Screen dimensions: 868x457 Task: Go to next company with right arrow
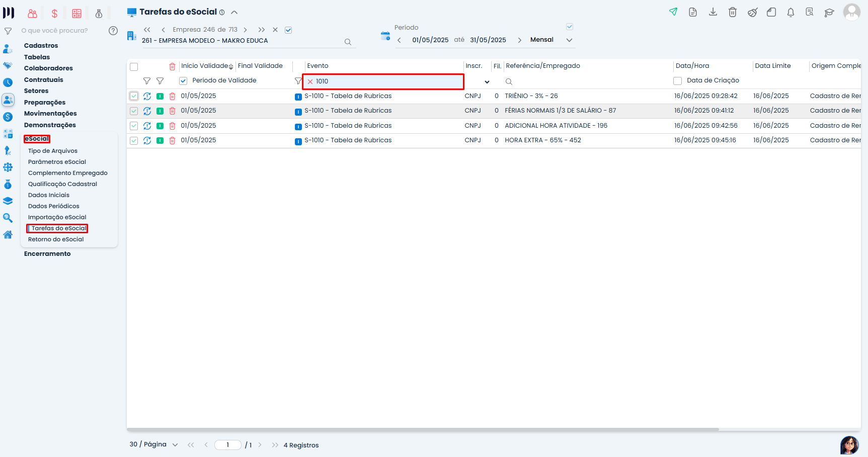click(x=246, y=30)
